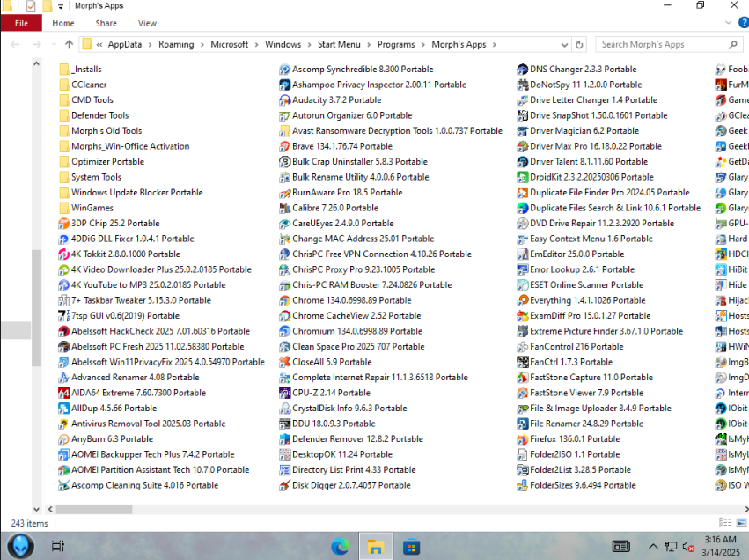Image resolution: width=749 pixels, height=560 pixels.
Task: Click the FastStone Capture 11.0 icon
Action: (x=522, y=378)
